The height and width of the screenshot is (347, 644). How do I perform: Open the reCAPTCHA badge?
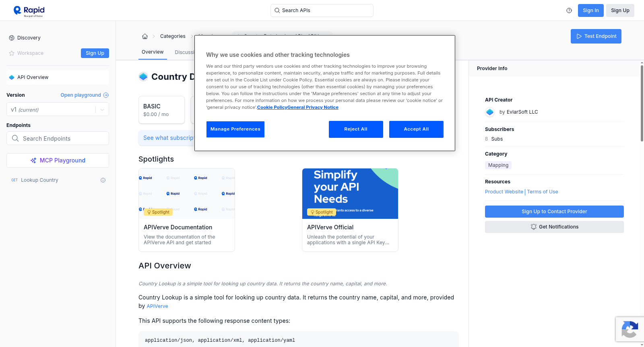(x=630, y=329)
